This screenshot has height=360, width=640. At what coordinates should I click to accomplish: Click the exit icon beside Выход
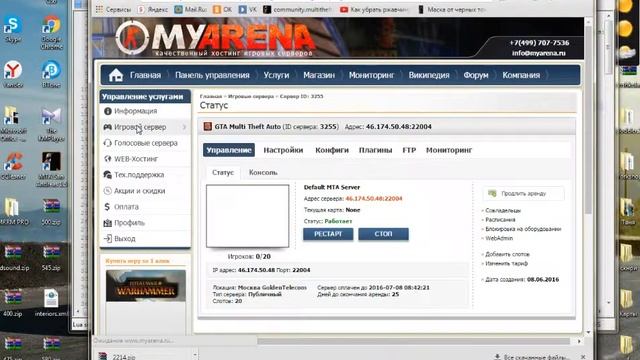coord(108,239)
